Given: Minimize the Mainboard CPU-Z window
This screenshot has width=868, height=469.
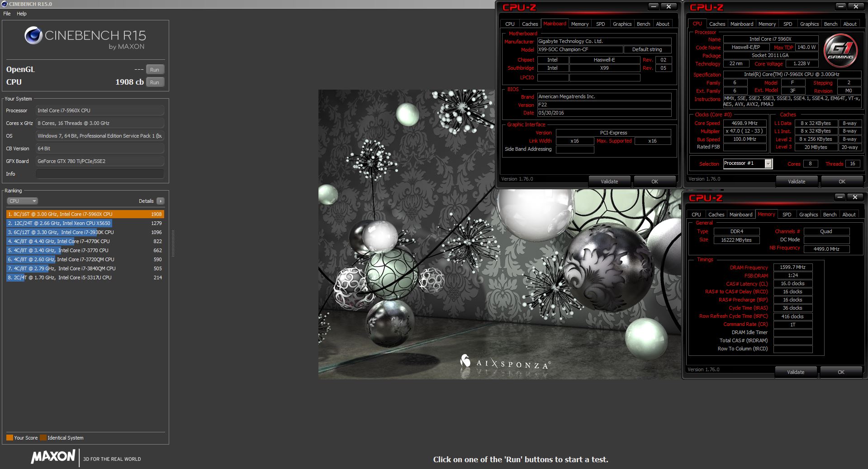Looking at the screenshot, I should (x=654, y=6).
